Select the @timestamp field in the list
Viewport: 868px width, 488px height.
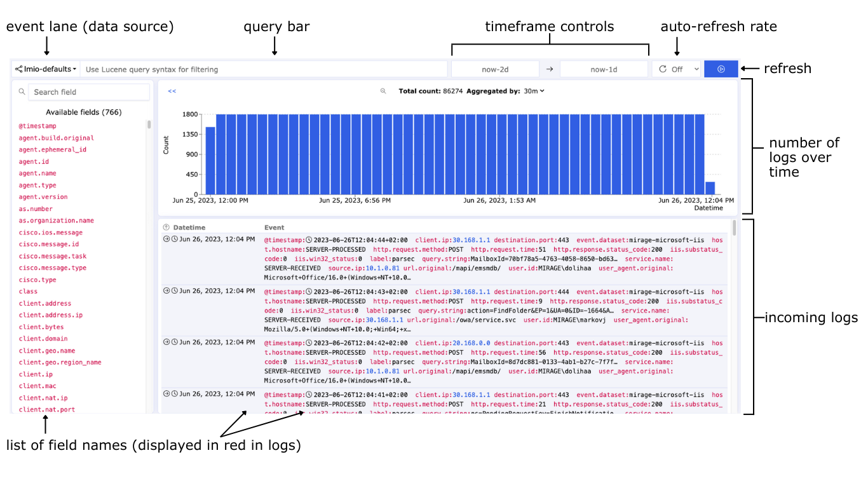pyautogui.click(x=37, y=126)
